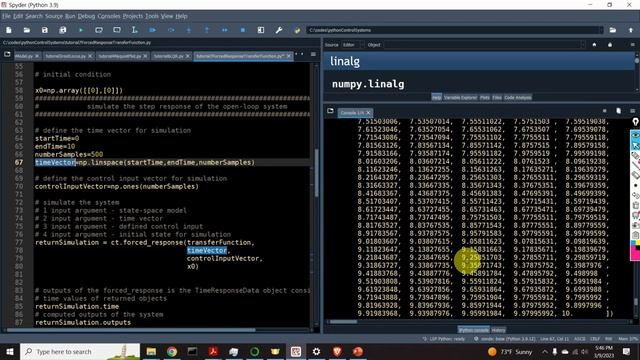Click the console horizontal scrollbar
This screenshot has width=640, height=360.
[x=344, y=322]
